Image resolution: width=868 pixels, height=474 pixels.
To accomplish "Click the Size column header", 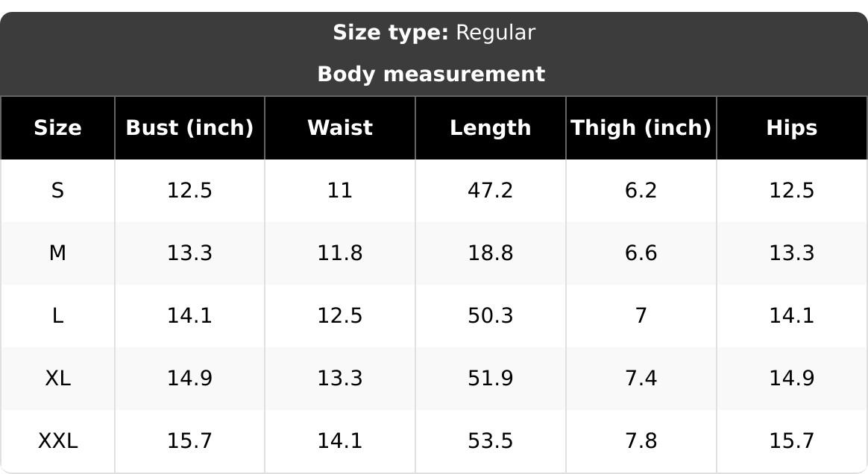I will click(57, 127).
